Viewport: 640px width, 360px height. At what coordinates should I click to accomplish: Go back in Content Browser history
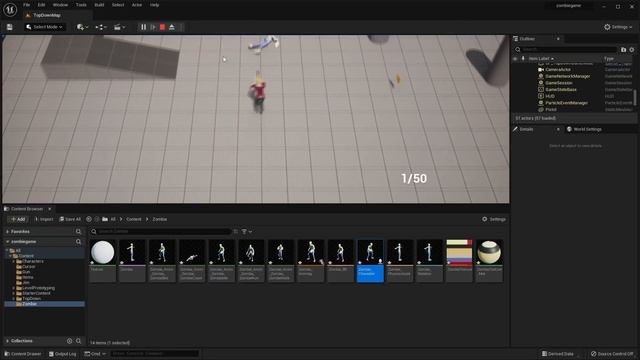[x=89, y=219]
